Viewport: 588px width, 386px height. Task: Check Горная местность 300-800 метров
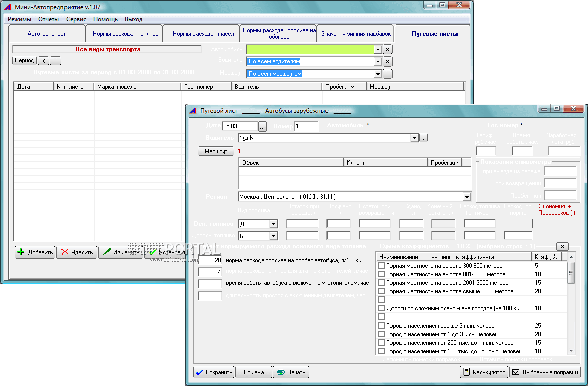tap(382, 265)
